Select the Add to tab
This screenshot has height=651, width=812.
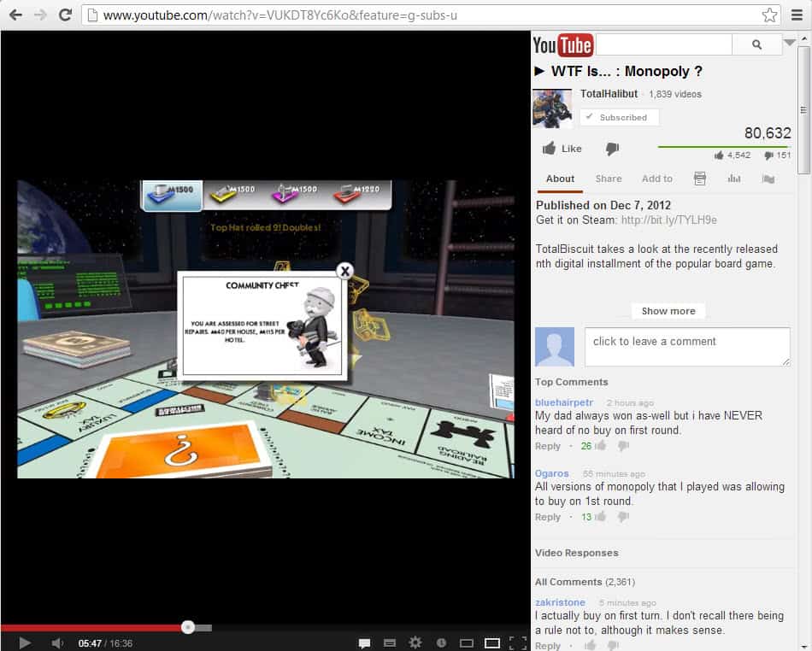click(x=657, y=179)
